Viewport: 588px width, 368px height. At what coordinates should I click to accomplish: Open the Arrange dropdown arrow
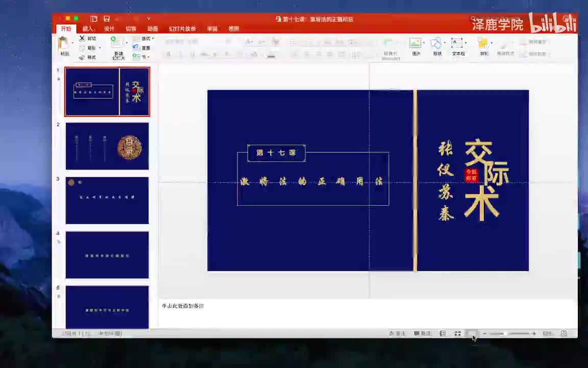click(x=492, y=43)
